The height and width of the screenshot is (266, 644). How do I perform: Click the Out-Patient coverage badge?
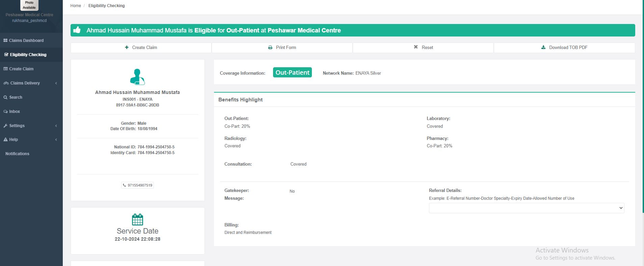[x=292, y=73]
